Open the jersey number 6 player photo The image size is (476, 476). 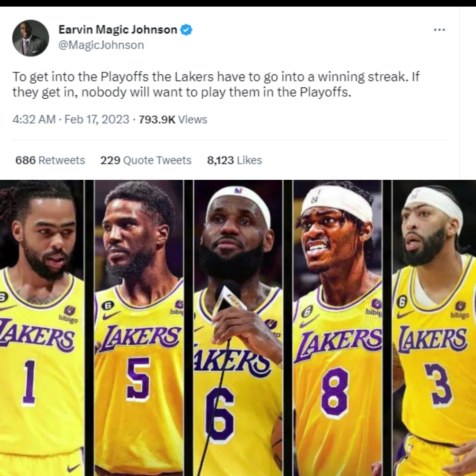pyautogui.click(x=238, y=328)
